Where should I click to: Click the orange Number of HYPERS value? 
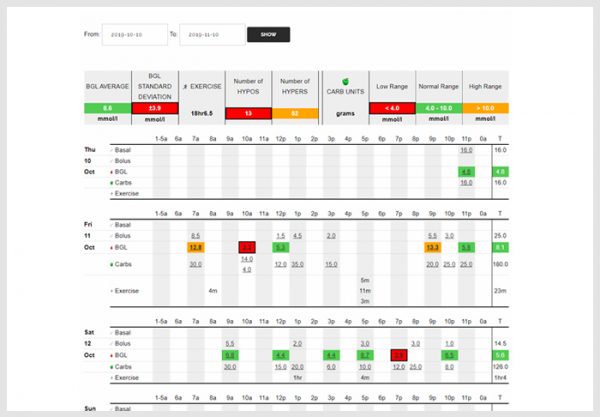pos(295,114)
